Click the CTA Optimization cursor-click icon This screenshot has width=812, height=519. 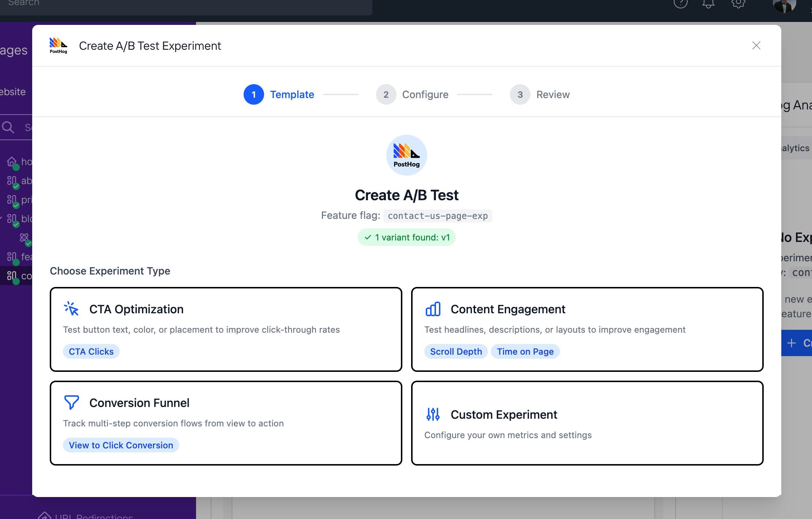pyautogui.click(x=71, y=309)
